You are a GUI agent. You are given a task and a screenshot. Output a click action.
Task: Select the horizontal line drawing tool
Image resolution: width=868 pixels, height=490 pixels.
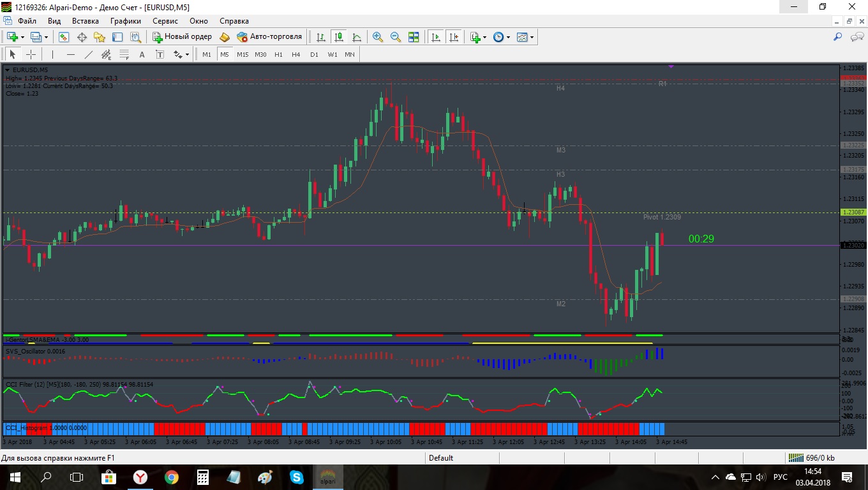[70, 54]
